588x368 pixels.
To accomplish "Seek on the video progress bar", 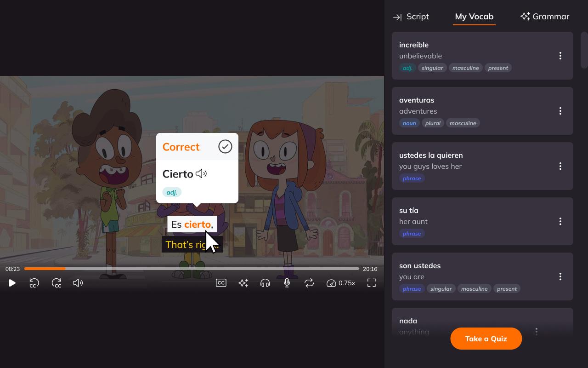I will [x=192, y=269].
